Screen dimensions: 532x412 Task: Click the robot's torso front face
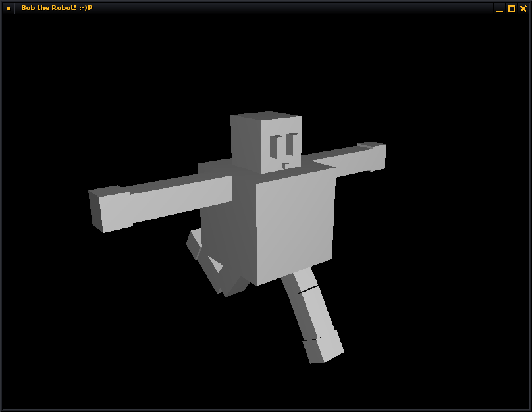pos(294,225)
